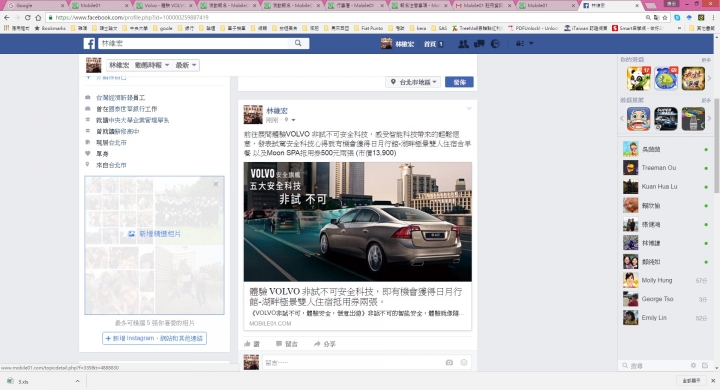Open the Taipei location audience dropdown
This screenshot has width=720, height=390.
[x=413, y=82]
